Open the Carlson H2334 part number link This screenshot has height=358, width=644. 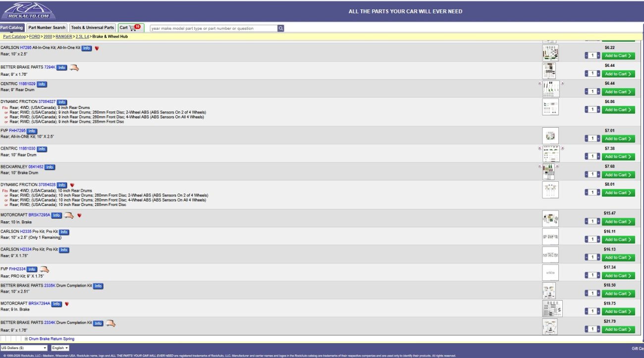click(27, 250)
